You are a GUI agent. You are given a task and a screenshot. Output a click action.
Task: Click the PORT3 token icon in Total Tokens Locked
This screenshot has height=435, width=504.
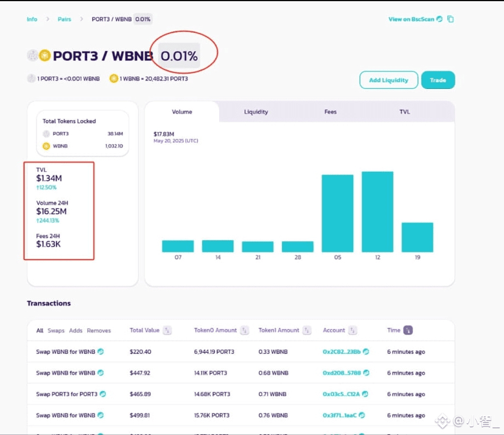coord(46,133)
